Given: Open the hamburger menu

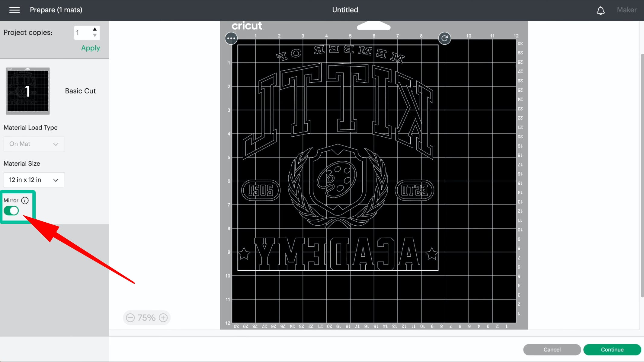Looking at the screenshot, I should tap(14, 10).
